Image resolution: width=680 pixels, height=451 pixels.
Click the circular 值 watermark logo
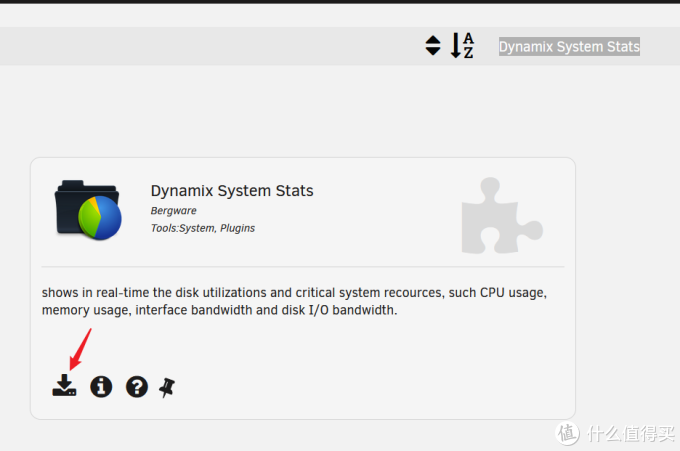[x=567, y=433]
